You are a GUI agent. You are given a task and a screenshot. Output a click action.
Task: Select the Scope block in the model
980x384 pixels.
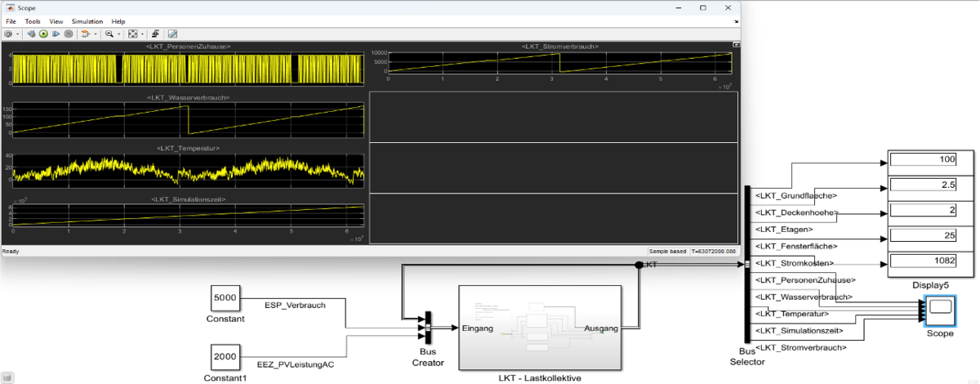pyautogui.click(x=939, y=310)
